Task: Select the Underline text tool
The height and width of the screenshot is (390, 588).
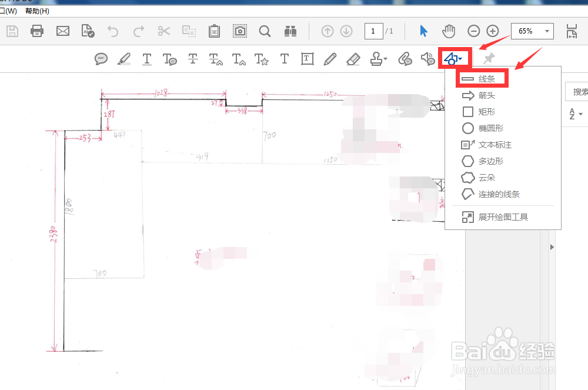Action: pos(147,59)
